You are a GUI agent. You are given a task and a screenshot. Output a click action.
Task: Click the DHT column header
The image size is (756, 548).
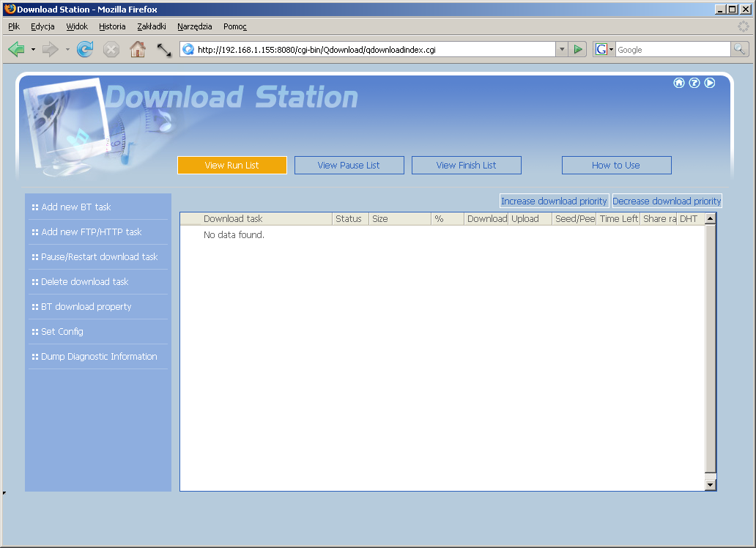click(x=690, y=218)
